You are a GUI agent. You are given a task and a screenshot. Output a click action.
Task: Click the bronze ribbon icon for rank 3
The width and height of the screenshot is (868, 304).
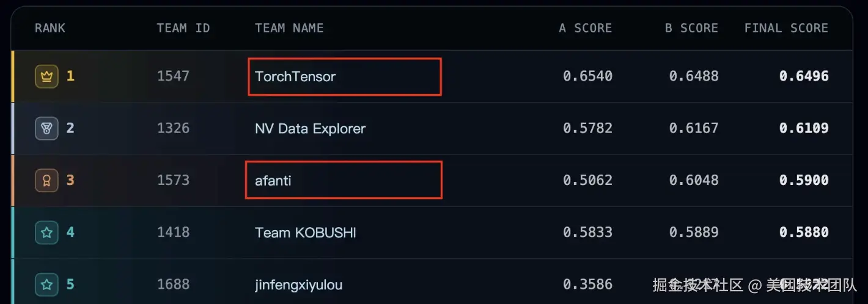(x=46, y=180)
